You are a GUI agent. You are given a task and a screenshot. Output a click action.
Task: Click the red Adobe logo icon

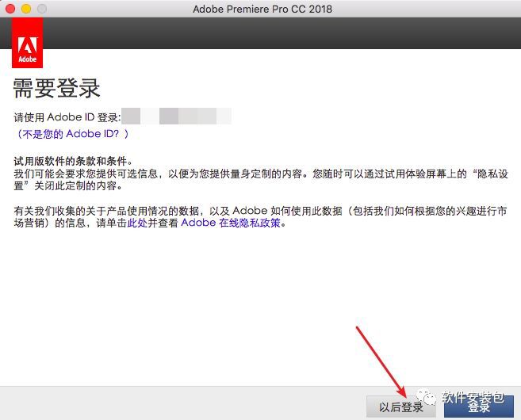pyautogui.click(x=27, y=43)
